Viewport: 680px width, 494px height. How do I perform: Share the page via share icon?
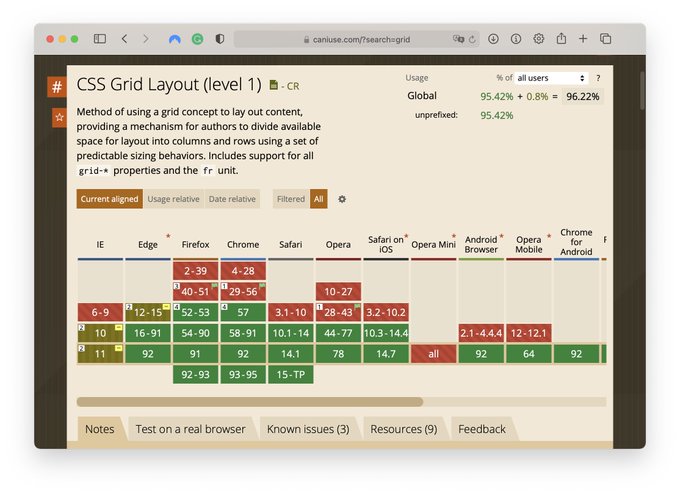click(x=561, y=38)
